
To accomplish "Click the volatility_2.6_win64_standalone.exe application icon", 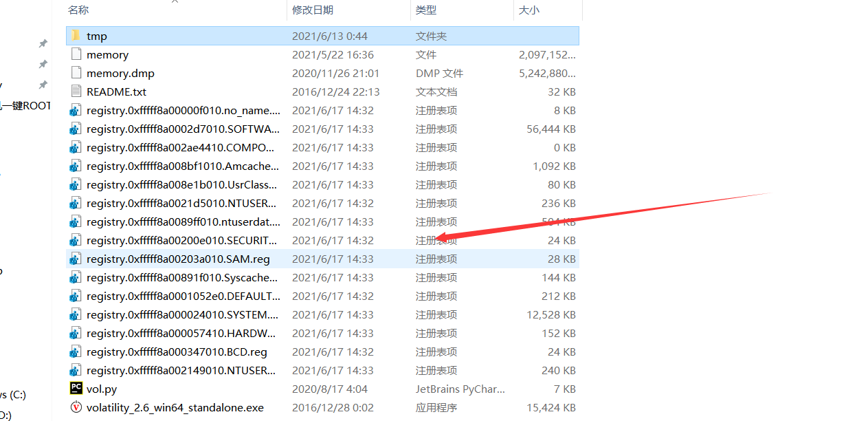I will tap(76, 407).
